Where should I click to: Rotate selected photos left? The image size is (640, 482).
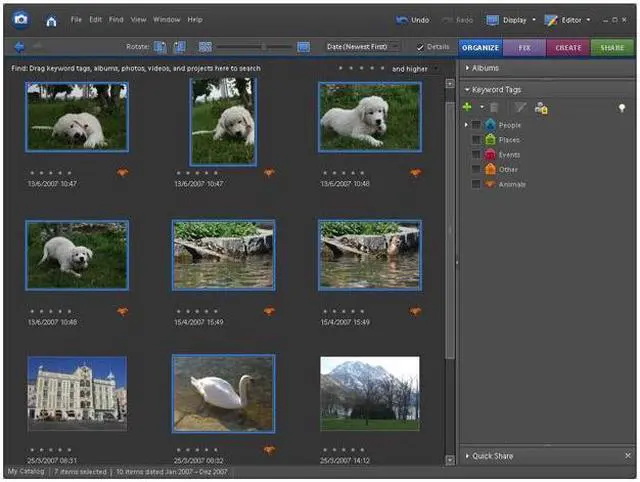point(160,47)
